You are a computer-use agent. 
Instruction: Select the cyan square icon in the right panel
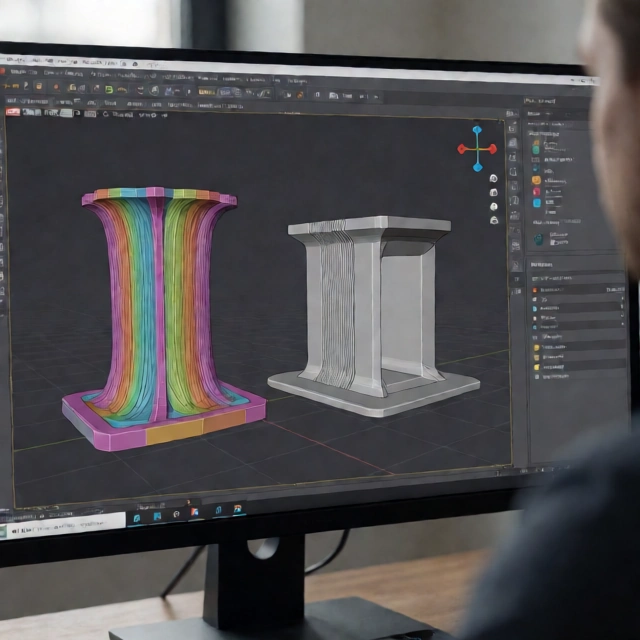[x=537, y=203]
